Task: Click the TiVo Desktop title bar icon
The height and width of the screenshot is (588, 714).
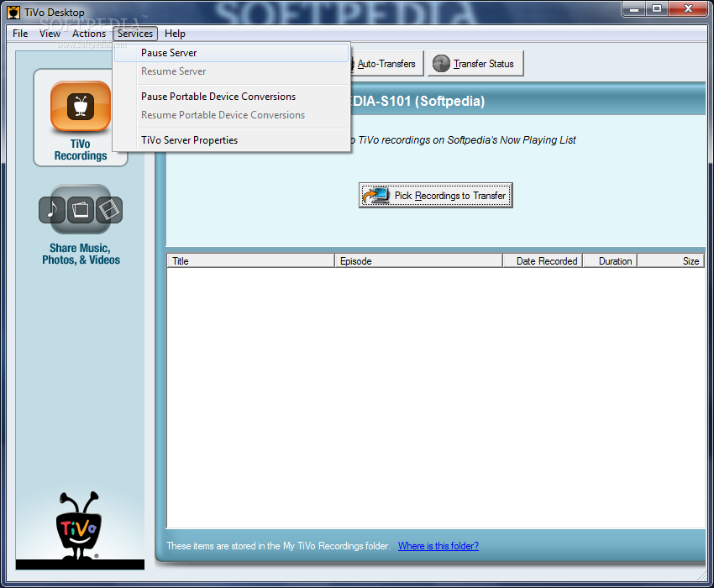Action: coord(13,13)
